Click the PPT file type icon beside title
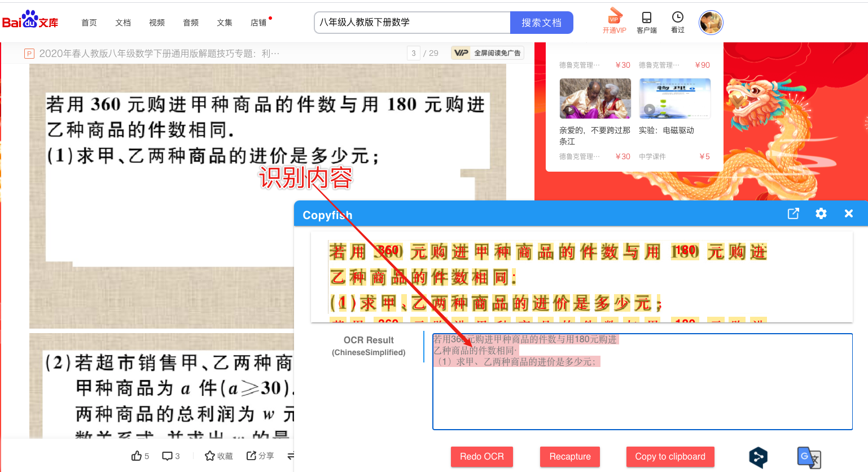 click(29, 54)
